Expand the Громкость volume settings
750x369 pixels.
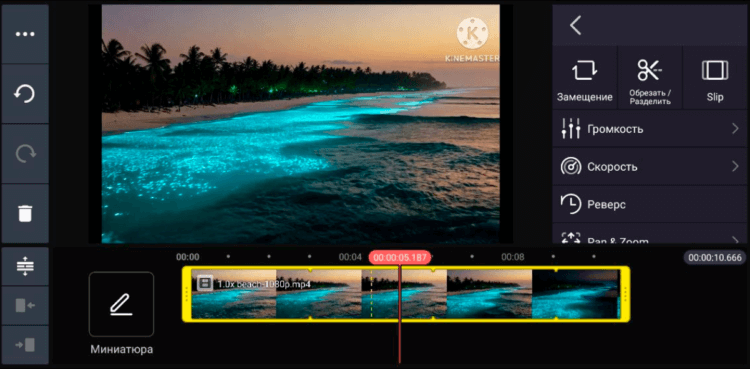coord(650,129)
